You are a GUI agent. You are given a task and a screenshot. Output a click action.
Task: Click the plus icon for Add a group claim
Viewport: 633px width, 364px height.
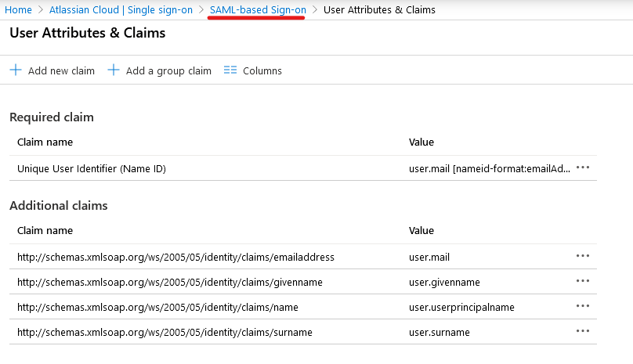[114, 70]
